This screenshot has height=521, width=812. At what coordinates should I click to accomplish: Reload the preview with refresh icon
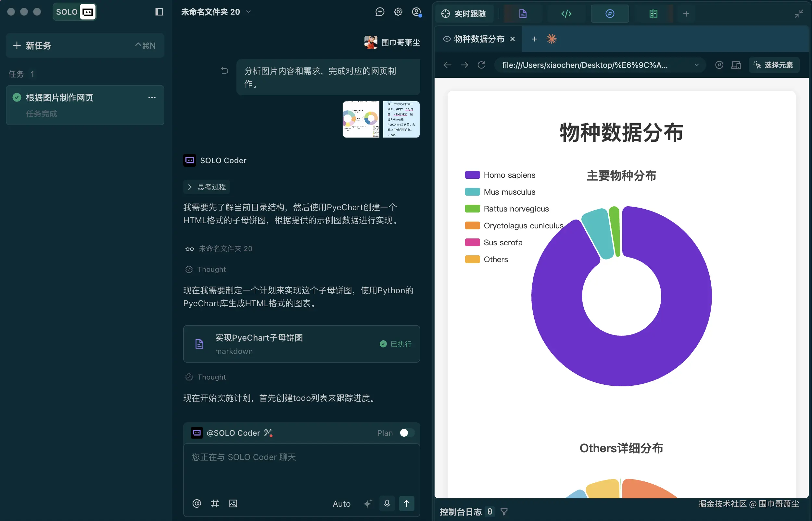point(481,65)
